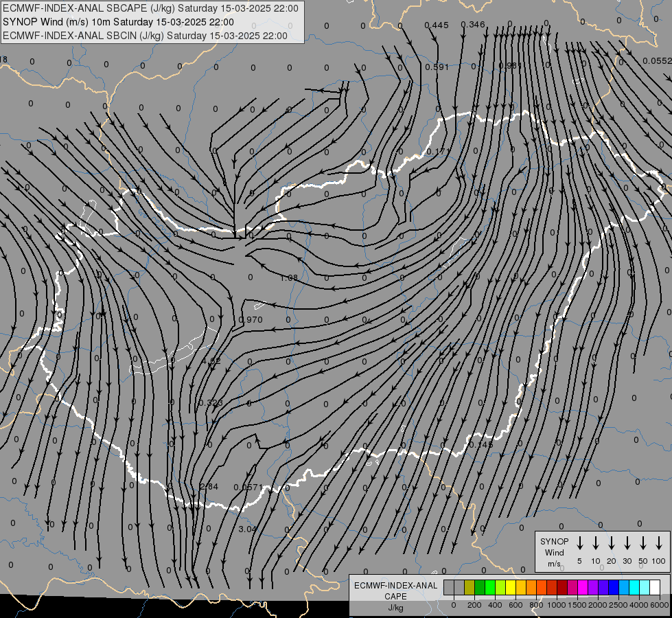Pick the cyan swatch left of 4000 tick
672x618 pixels.
click(634, 588)
